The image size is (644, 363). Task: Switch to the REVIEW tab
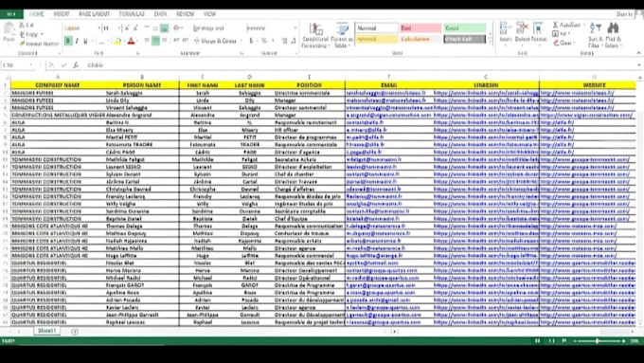185,14
